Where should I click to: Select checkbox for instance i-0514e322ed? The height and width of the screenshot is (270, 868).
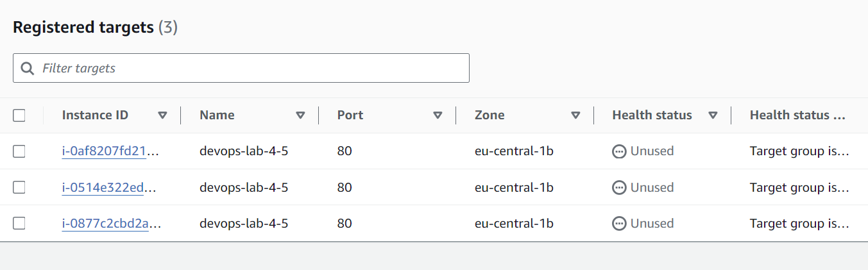[x=19, y=187]
